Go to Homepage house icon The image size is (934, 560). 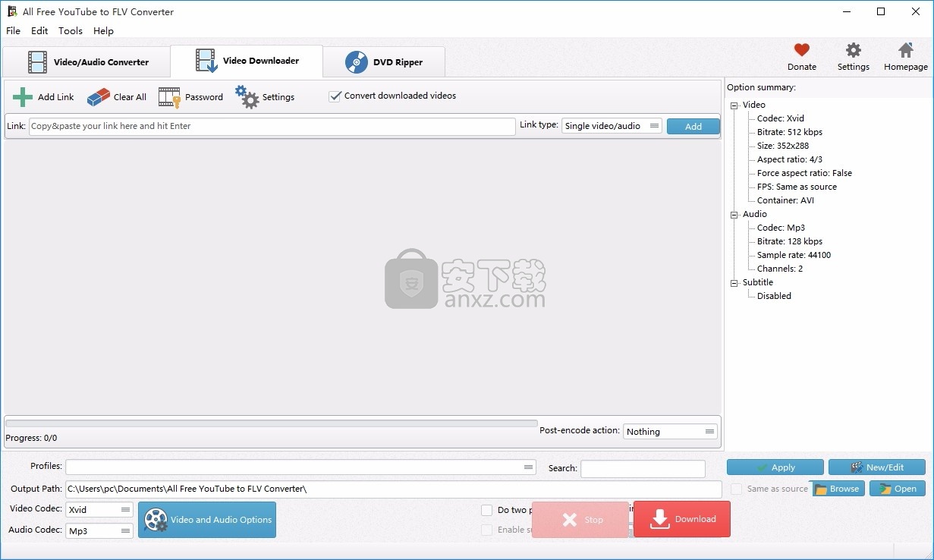pyautogui.click(x=906, y=50)
